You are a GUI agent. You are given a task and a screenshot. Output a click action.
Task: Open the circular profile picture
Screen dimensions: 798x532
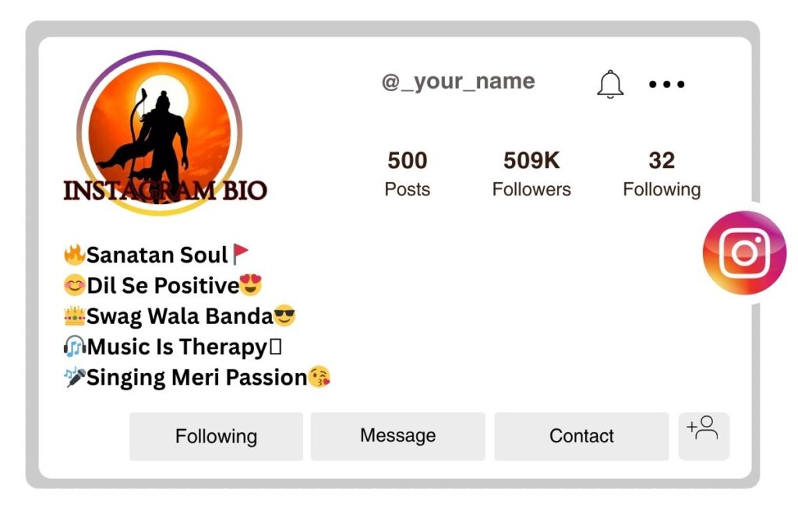coord(159,132)
